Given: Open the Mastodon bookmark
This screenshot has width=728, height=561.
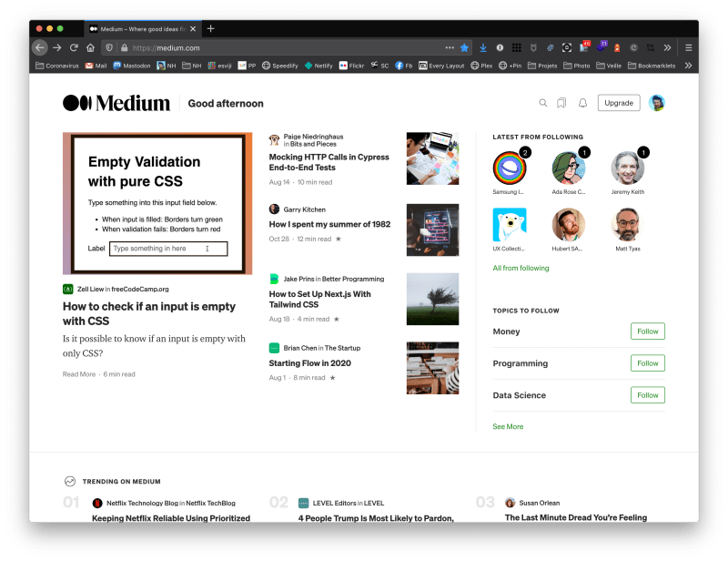Looking at the screenshot, I should click(x=132, y=66).
